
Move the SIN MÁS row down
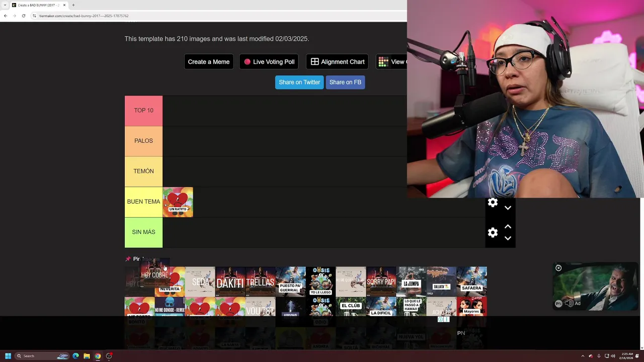tap(508, 238)
